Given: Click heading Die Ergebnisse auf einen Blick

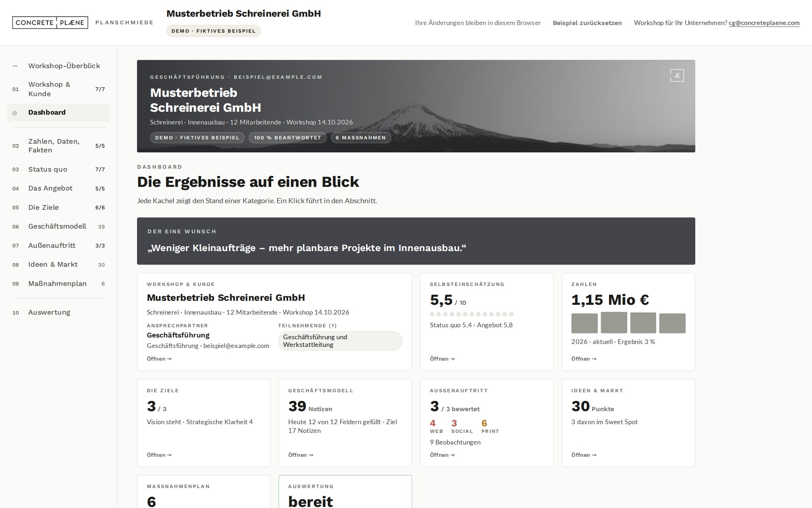Looking at the screenshot, I should click(x=248, y=182).
